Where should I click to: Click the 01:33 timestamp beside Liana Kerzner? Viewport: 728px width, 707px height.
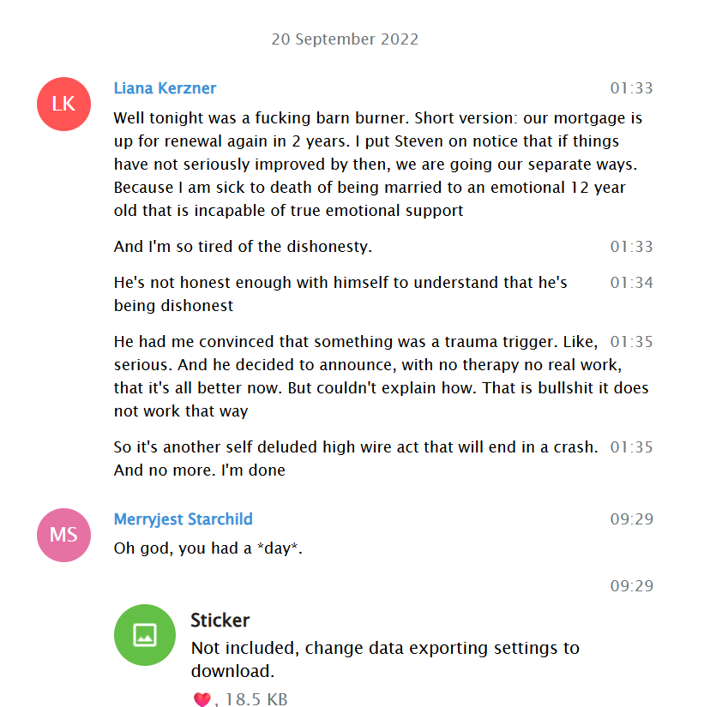631,88
